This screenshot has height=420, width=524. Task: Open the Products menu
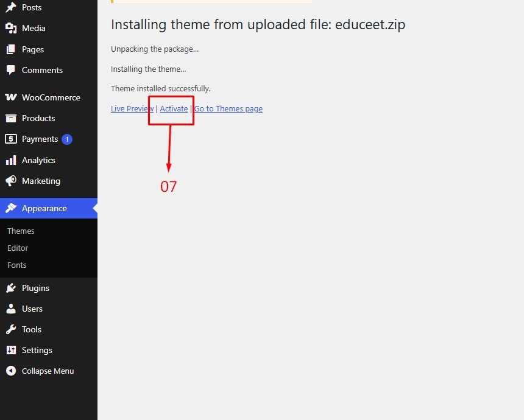[x=49, y=118]
